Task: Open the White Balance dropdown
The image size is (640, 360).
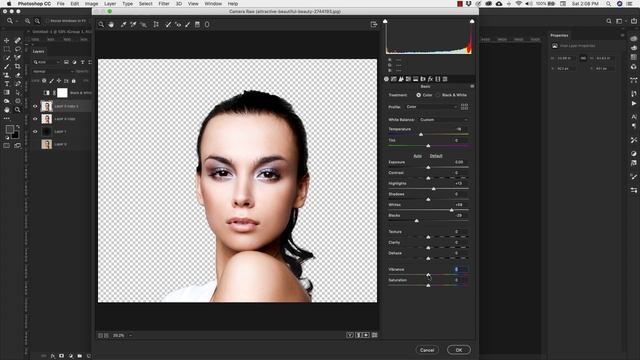Action: point(443,120)
